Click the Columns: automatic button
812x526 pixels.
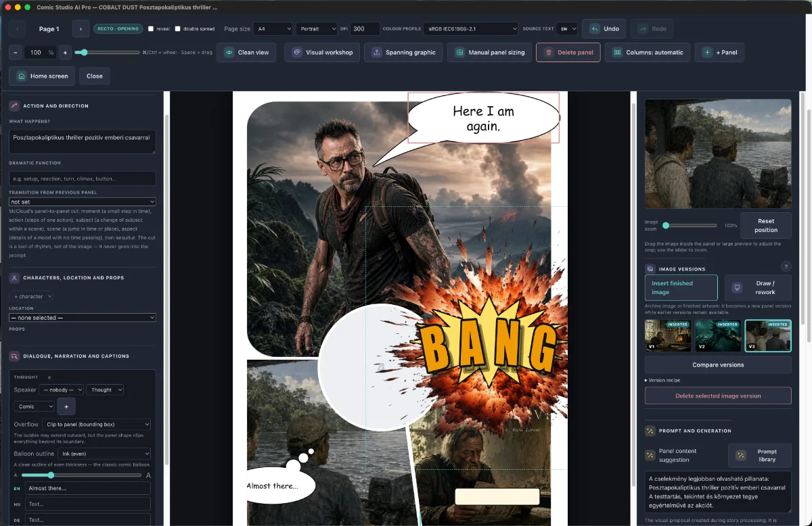[x=648, y=52]
